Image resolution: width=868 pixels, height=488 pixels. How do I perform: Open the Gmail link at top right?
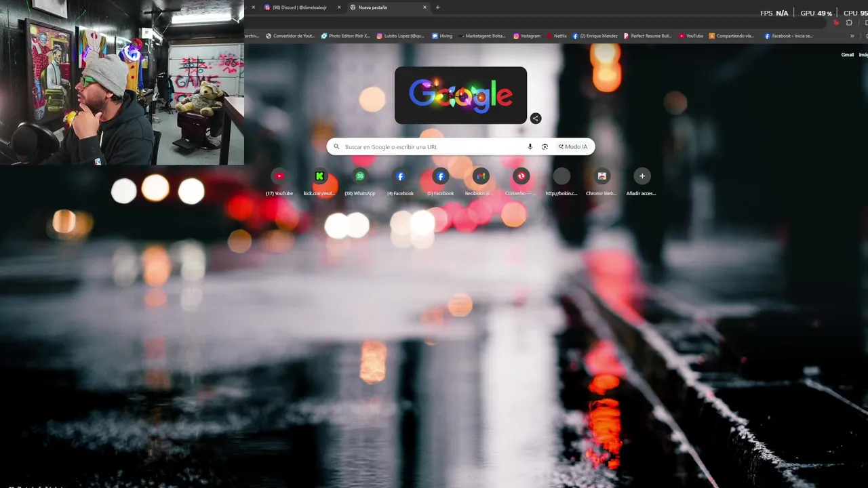pos(848,55)
